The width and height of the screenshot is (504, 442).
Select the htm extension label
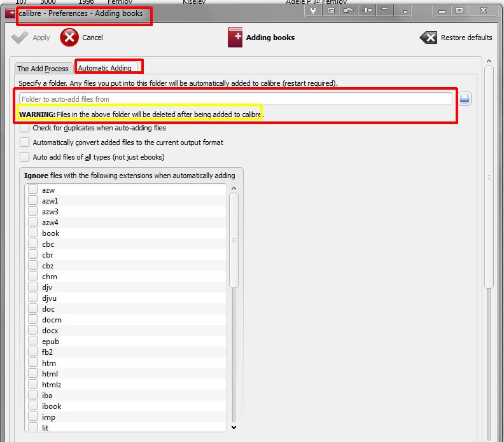[49, 363]
